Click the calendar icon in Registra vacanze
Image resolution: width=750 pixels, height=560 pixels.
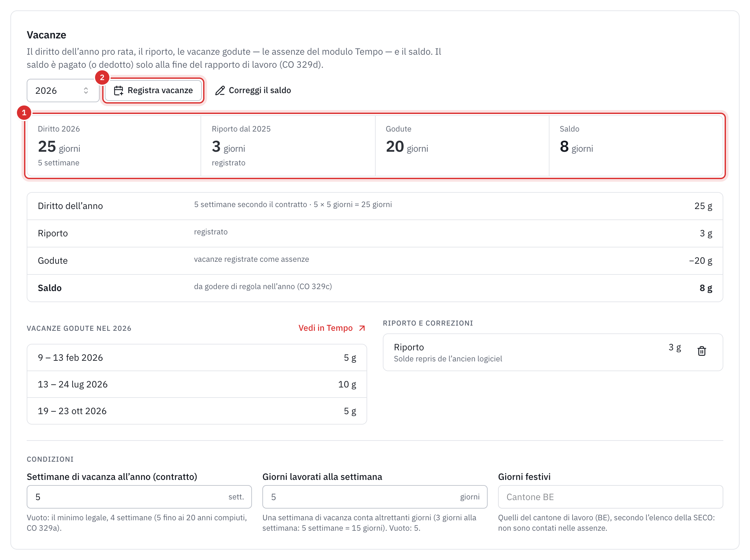118,91
